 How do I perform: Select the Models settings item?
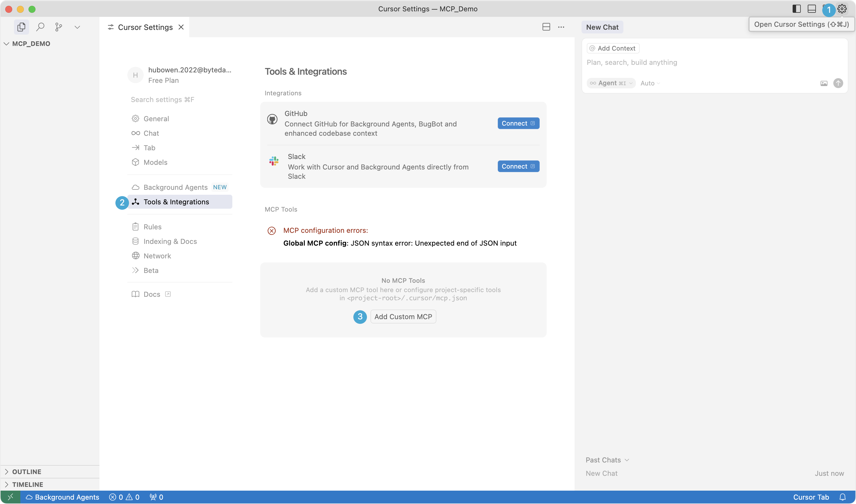(x=155, y=162)
